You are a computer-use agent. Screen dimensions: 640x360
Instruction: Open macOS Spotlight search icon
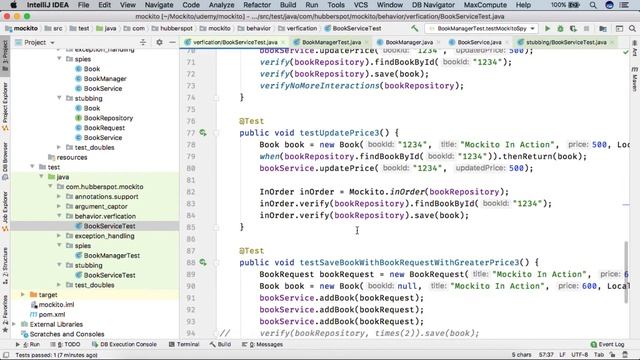(593, 5)
